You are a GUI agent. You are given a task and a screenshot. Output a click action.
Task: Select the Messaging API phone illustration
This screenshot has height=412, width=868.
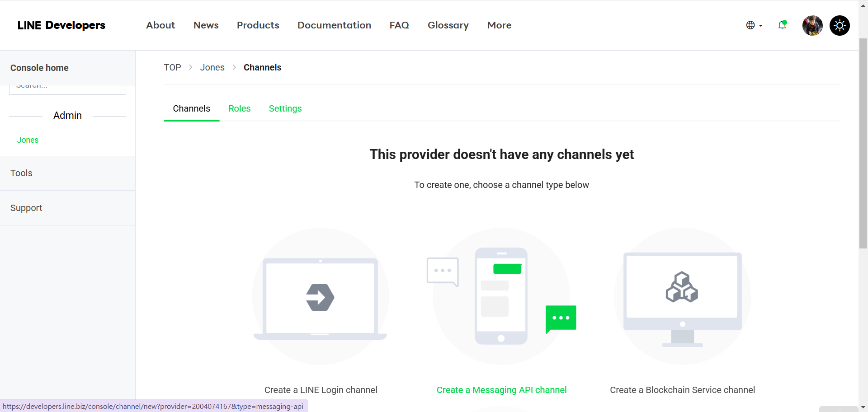(x=501, y=296)
